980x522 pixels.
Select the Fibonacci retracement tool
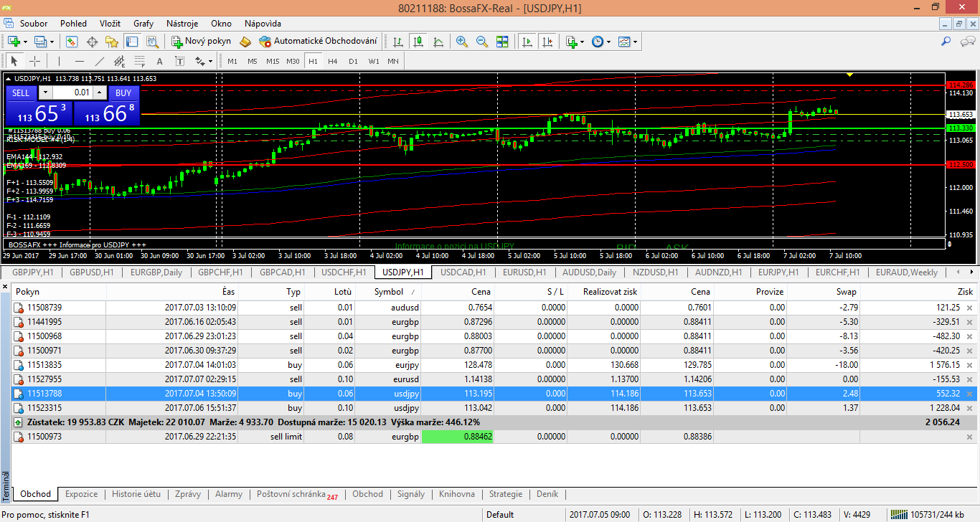139,61
